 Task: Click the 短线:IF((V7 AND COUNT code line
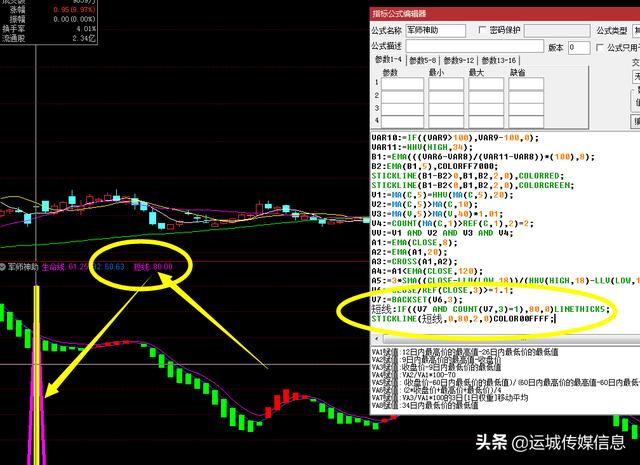click(x=490, y=309)
